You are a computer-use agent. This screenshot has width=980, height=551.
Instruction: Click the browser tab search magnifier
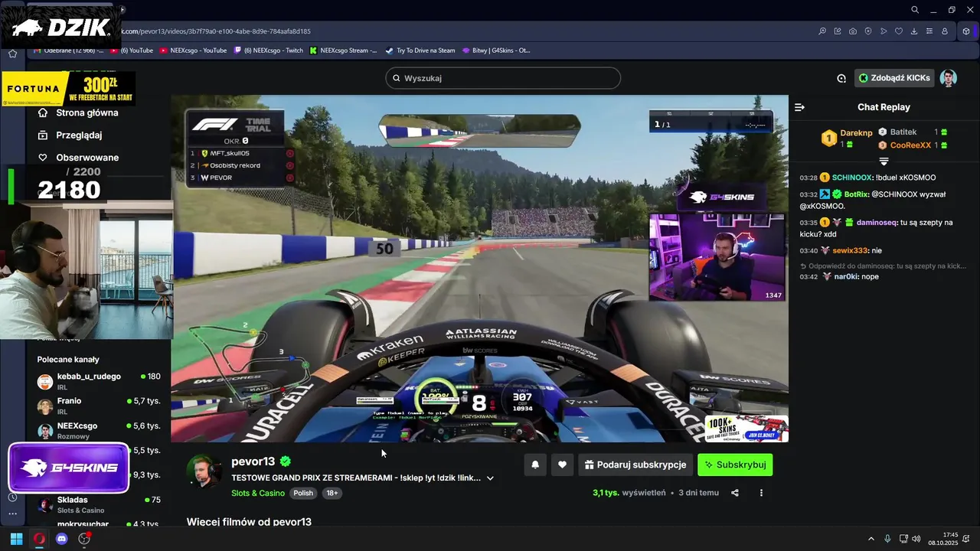pyautogui.click(x=915, y=10)
